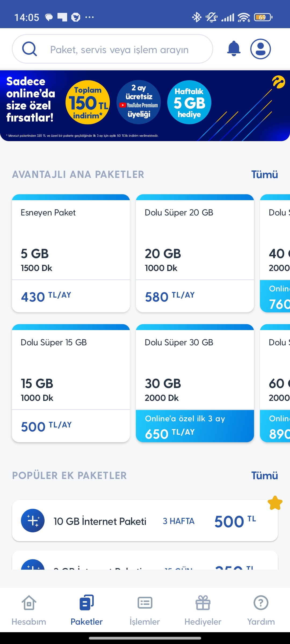Show all Avantajlı Ana Paketler via Tümü
Viewport: 290px width, 644px height.
point(264,174)
